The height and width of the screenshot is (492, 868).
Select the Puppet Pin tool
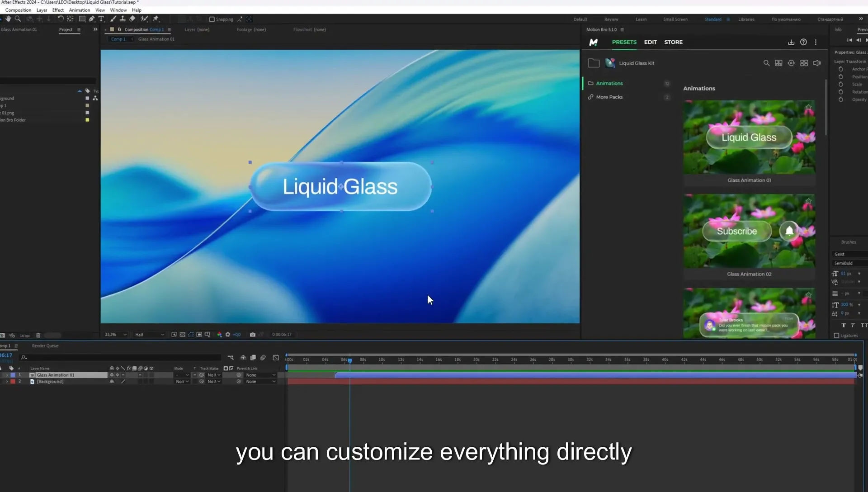point(156,19)
